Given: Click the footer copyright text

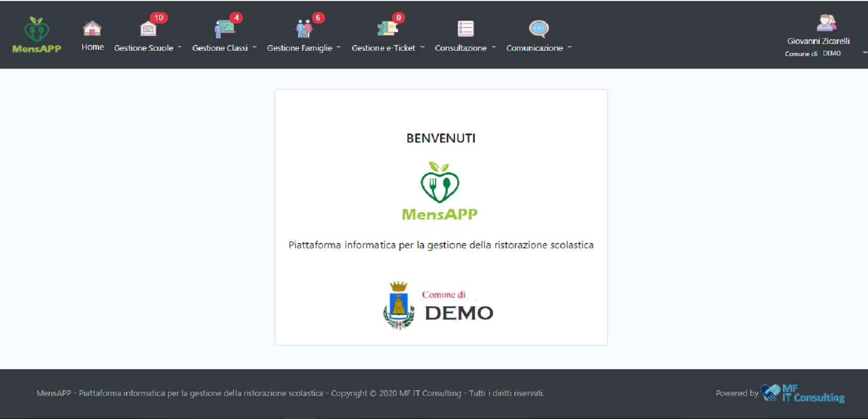Looking at the screenshot, I should pos(291,393).
